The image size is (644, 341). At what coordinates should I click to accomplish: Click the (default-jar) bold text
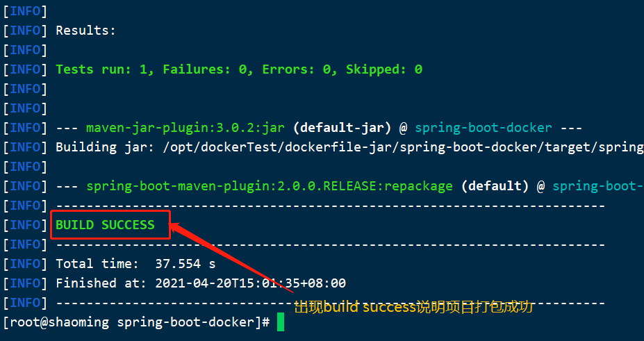[342, 128]
